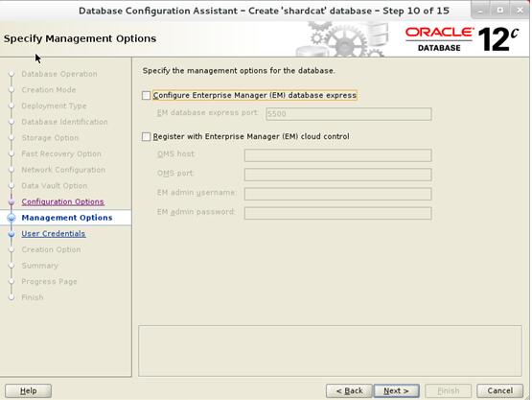Select Management Options in the step list
532x400 pixels.
pos(67,218)
